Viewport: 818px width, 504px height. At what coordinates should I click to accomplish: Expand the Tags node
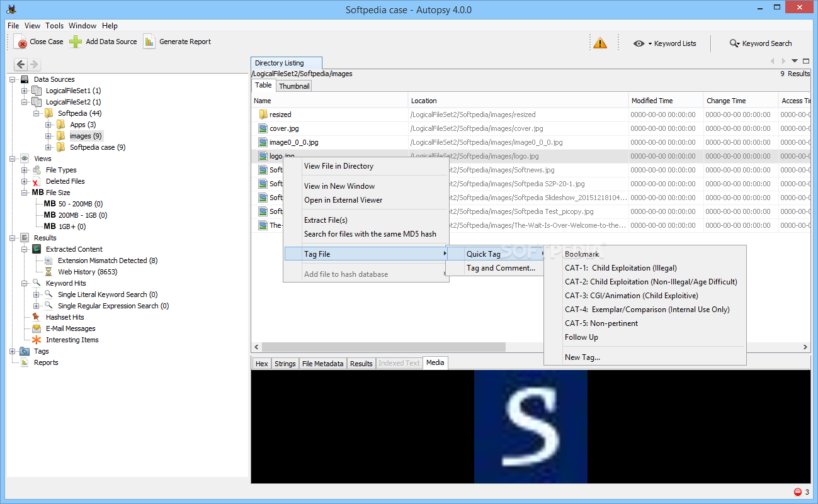point(13,351)
